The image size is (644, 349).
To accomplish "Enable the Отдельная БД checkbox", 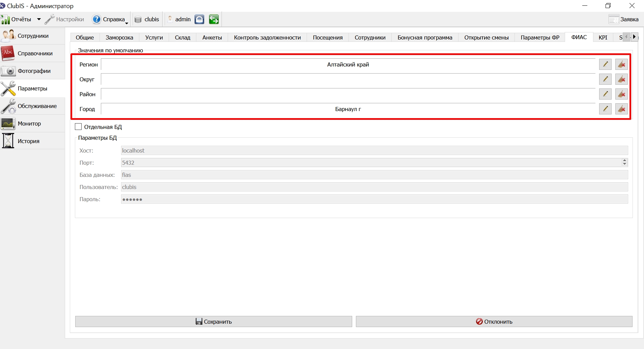I will (x=78, y=127).
